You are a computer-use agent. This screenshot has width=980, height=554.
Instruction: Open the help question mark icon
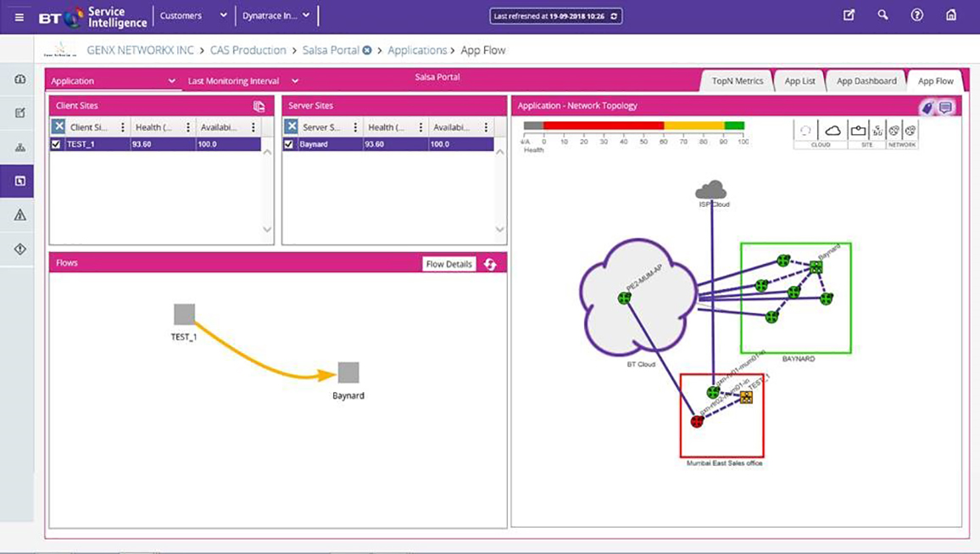[x=917, y=15]
